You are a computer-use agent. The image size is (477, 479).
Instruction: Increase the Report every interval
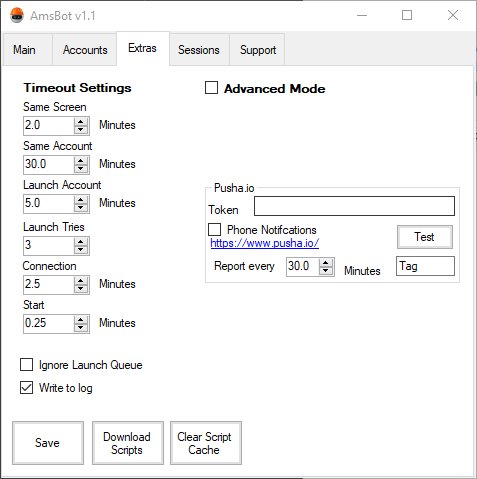(326, 263)
